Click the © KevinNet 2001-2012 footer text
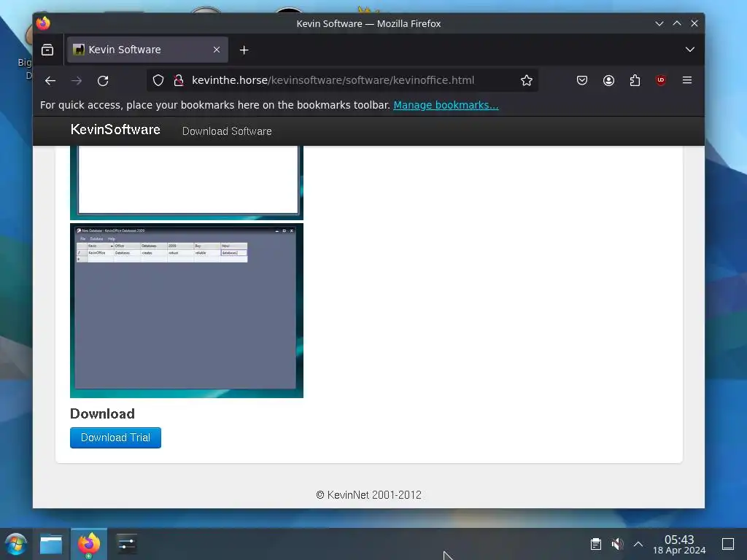The image size is (747, 560). click(368, 495)
